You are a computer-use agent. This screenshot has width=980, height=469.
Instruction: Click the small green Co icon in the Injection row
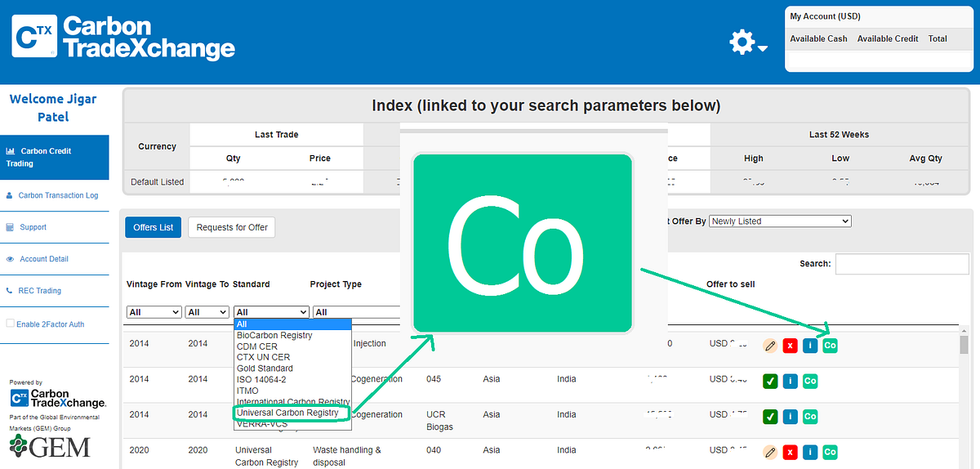pos(830,346)
